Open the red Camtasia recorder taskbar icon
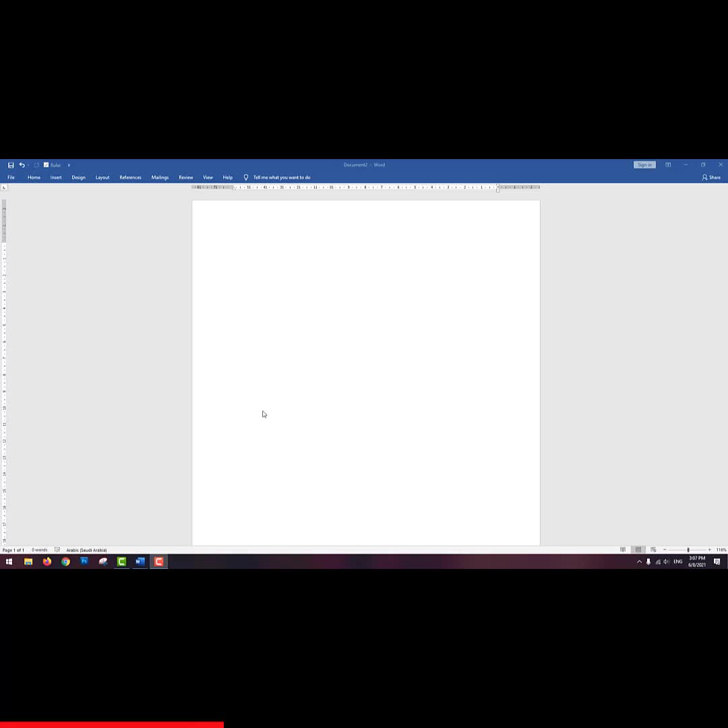 tap(159, 562)
